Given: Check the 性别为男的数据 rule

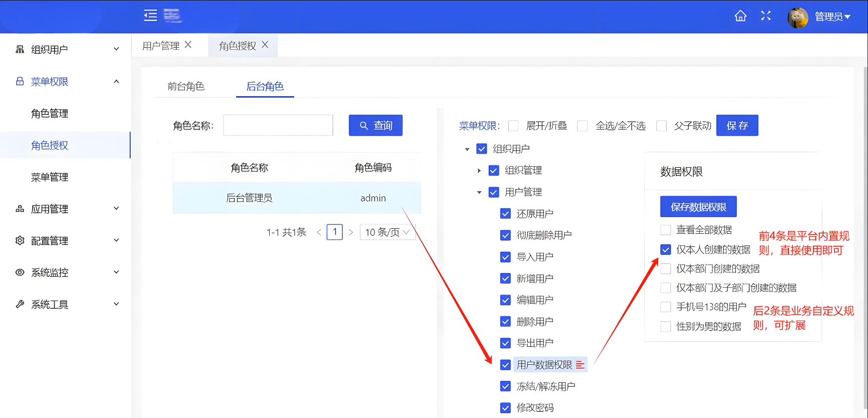Looking at the screenshot, I should 666,326.
